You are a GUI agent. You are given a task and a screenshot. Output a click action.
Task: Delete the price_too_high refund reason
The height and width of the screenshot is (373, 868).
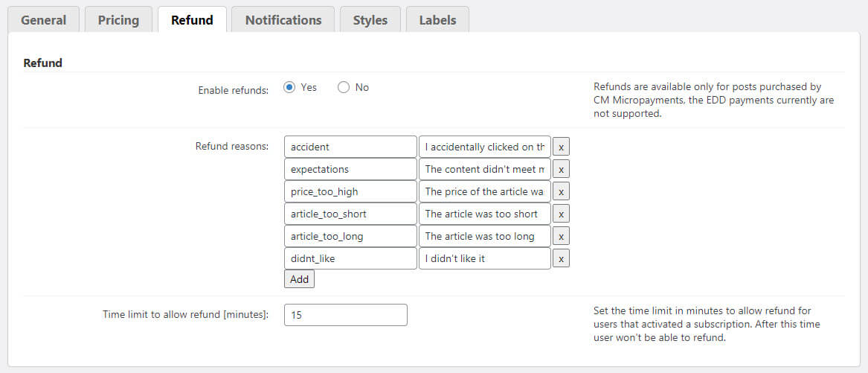point(561,192)
